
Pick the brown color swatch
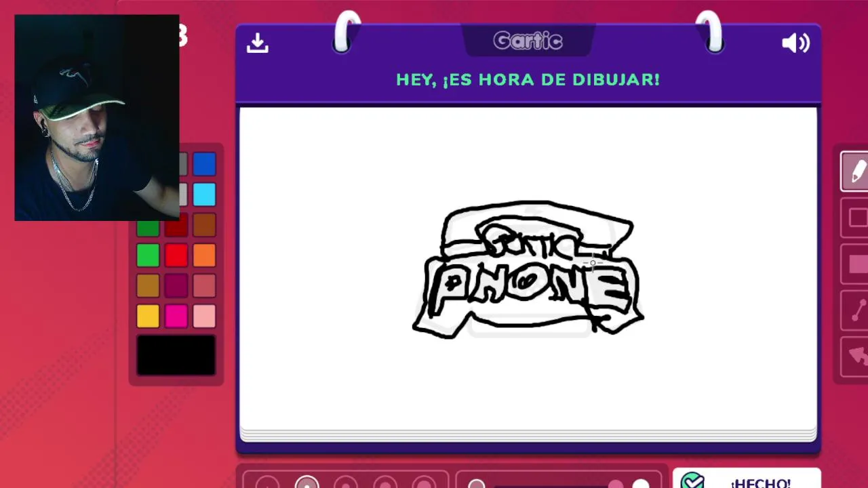click(x=204, y=225)
